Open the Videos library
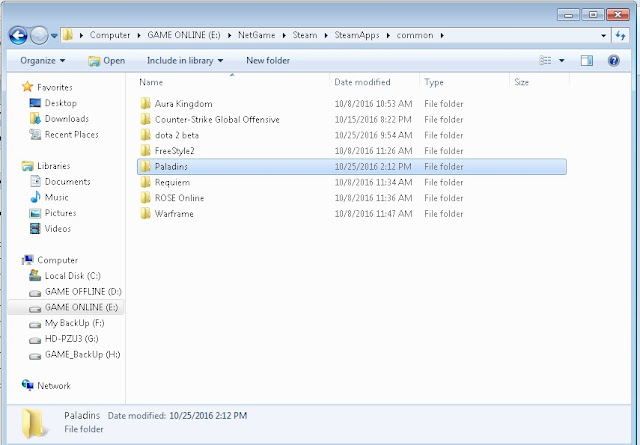 (x=50, y=229)
